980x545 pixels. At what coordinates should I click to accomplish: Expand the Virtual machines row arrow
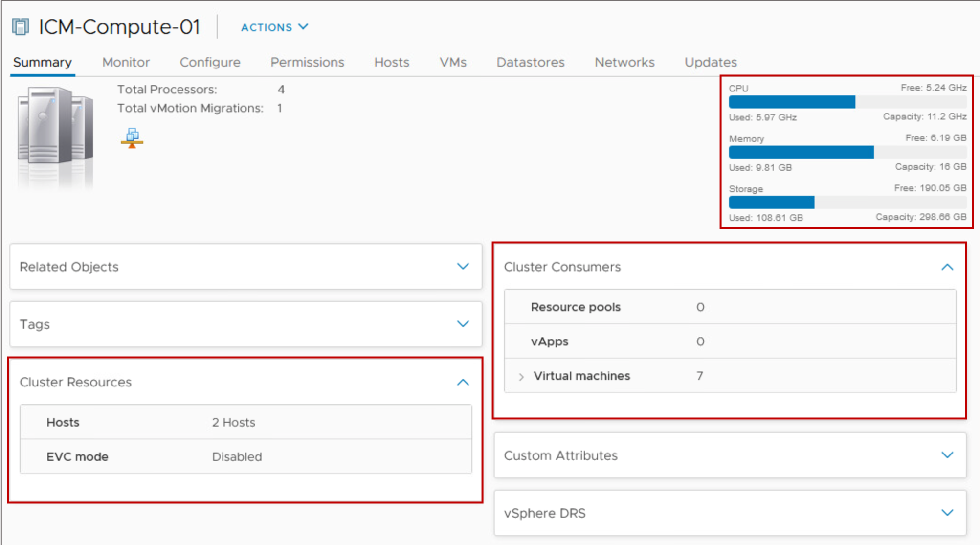point(521,376)
